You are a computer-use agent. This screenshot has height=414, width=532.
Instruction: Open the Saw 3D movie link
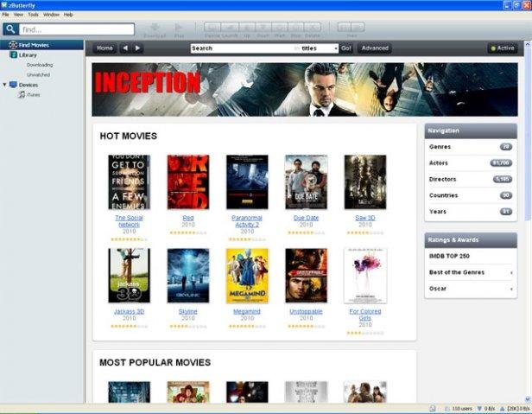coord(365,218)
